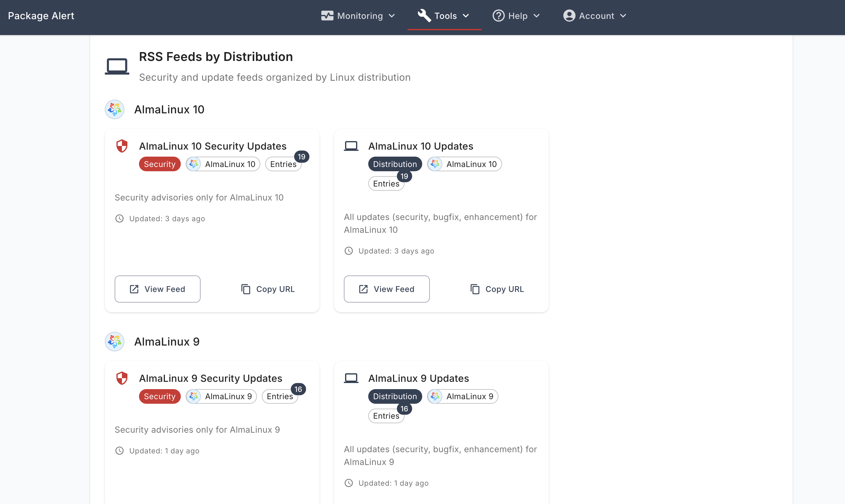This screenshot has width=845, height=504.
Task: Click Distribution tag on AlmaLinux 10 Updates
Action: [395, 164]
